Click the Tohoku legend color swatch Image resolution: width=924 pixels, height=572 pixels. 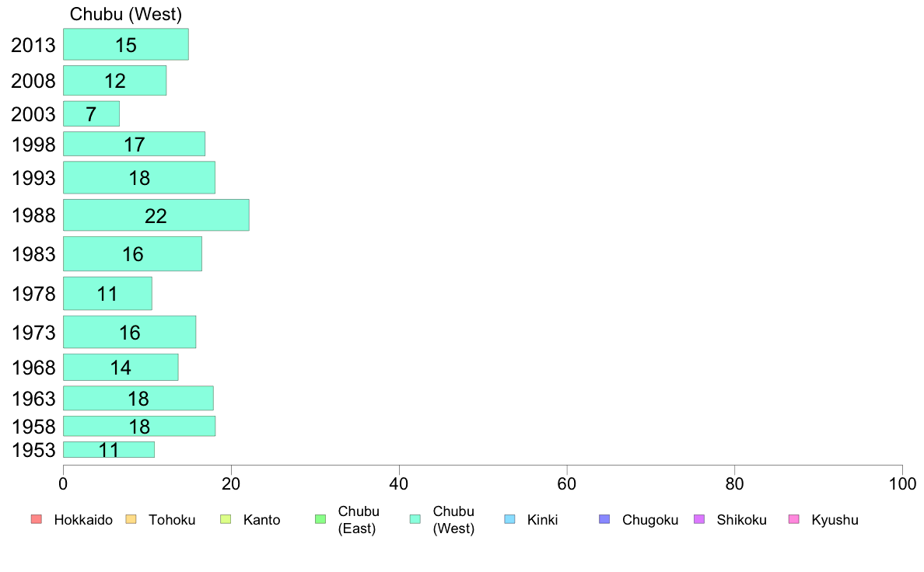(x=131, y=519)
